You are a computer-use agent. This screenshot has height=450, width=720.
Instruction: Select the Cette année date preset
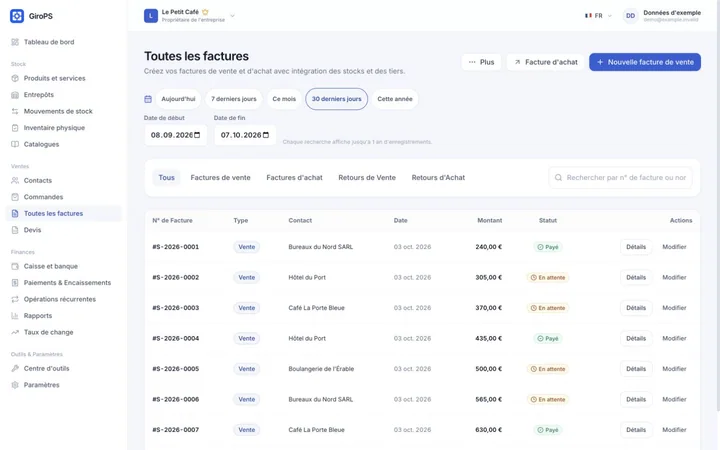pos(395,99)
